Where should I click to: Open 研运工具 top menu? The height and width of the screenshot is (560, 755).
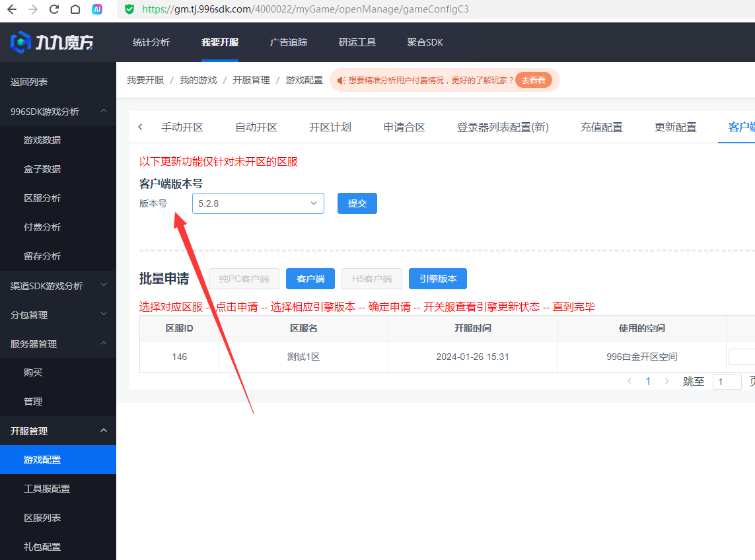click(x=357, y=42)
